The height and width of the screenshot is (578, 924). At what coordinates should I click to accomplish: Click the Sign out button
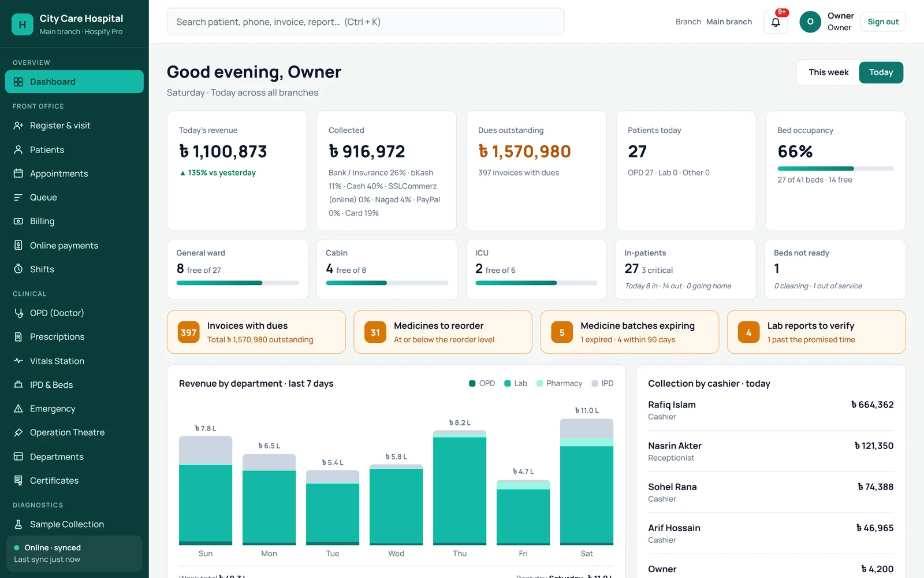883,22
